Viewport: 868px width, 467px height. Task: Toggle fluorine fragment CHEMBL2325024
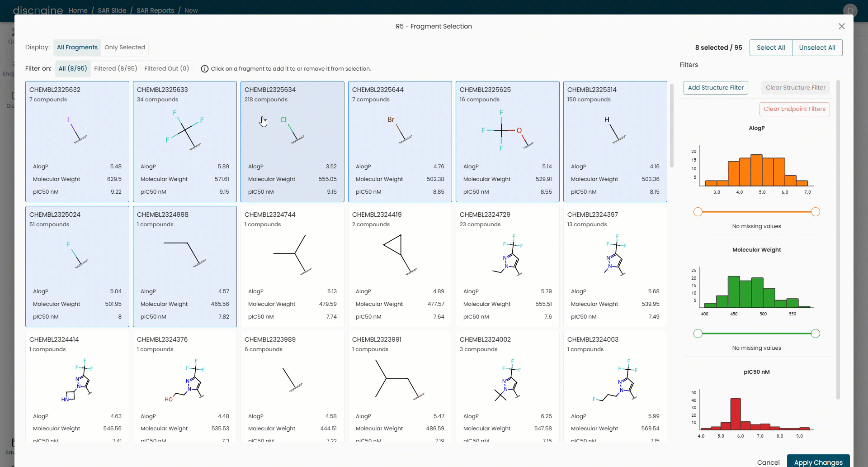pos(77,267)
